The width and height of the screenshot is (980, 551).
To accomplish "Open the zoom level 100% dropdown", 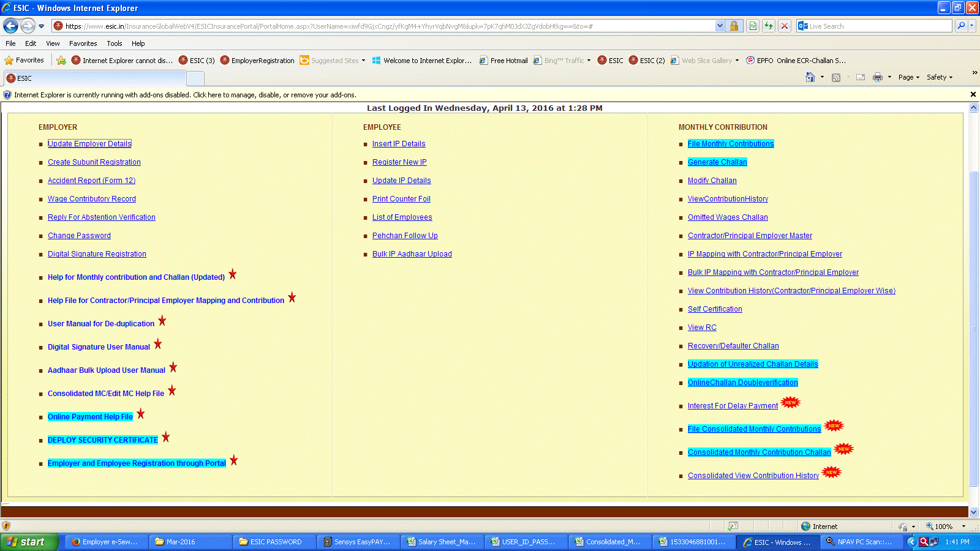I will [963, 527].
